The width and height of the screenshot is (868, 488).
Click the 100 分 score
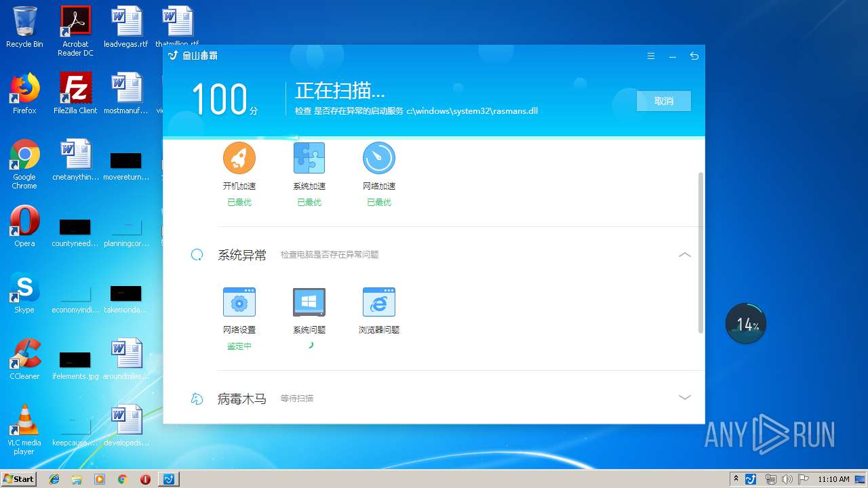click(x=224, y=100)
